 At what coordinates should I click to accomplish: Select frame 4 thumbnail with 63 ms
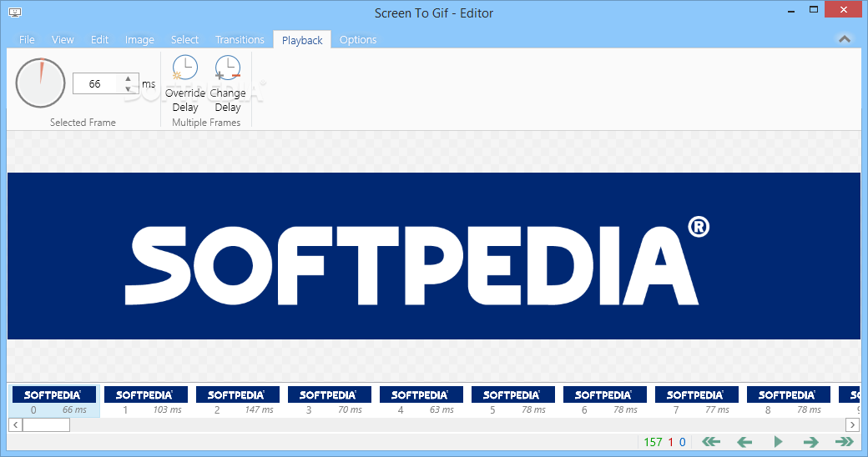point(421,401)
